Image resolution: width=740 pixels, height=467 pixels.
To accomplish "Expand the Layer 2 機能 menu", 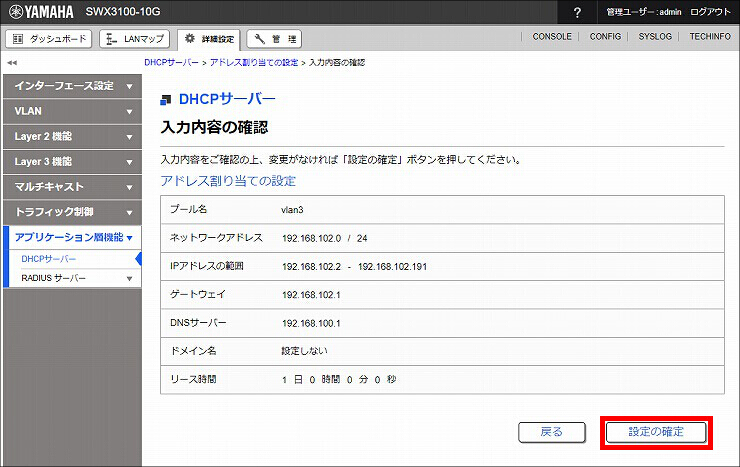I will click(x=72, y=137).
